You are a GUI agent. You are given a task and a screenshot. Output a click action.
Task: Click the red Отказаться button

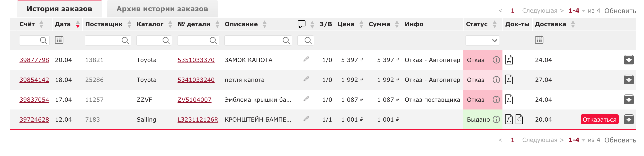[x=599, y=119]
